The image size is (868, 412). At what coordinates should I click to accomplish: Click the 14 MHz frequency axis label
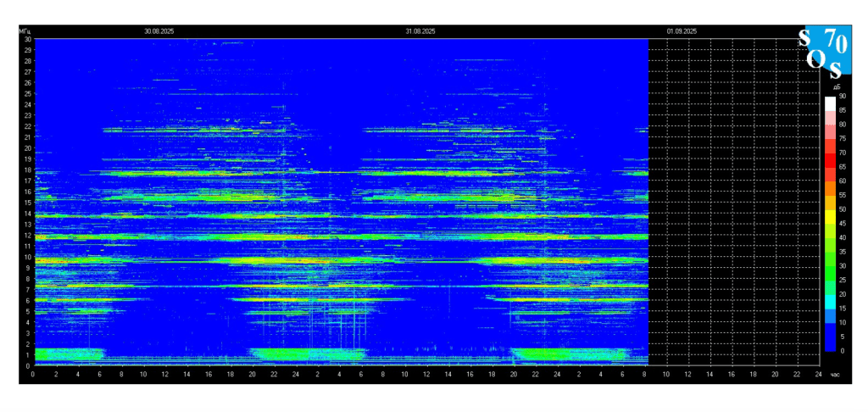pyautogui.click(x=27, y=213)
